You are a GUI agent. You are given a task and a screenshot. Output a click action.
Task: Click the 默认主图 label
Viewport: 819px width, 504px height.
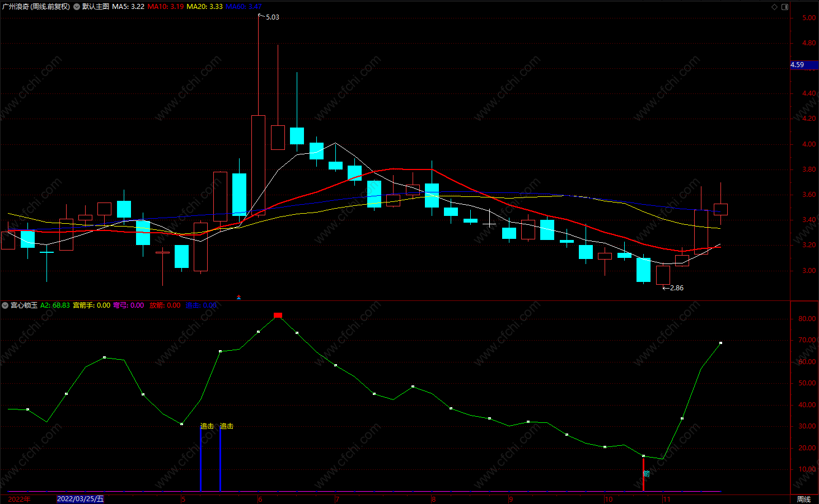click(x=96, y=7)
